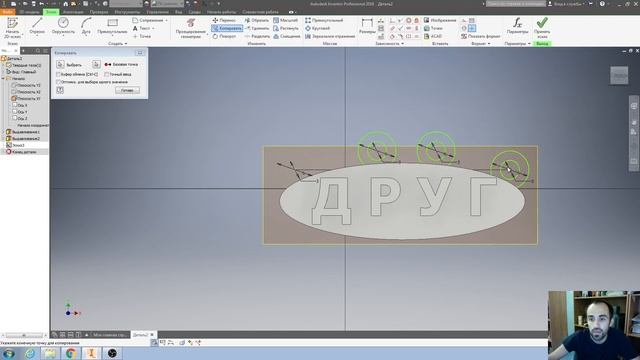Enable Точный ввод checkbox
This screenshot has width=640, height=360.
pos(107,74)
